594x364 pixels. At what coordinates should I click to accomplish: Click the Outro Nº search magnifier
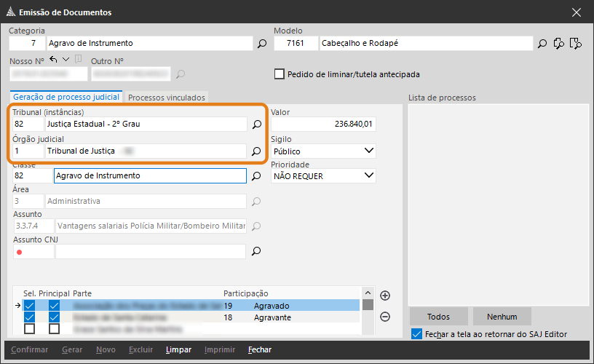181,74
